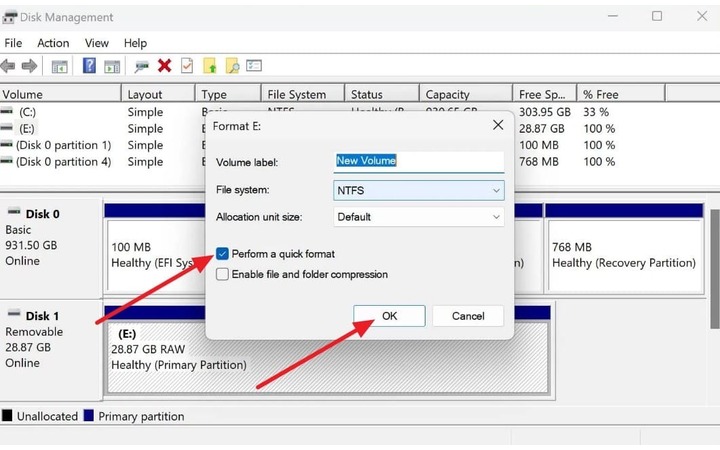Click the drive icon beside (C:) volume
This screenshot has height=450, width=720.
tap(6, 112)
